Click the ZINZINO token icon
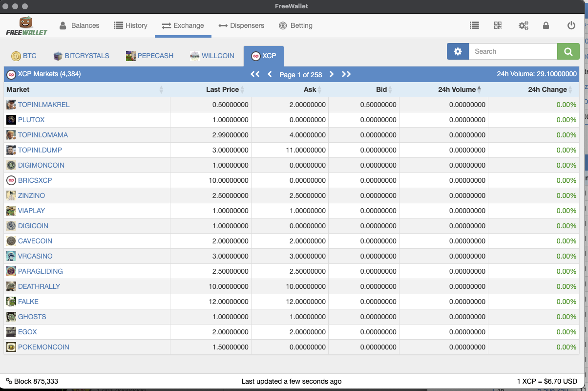Image resolution: width=588 pixels, height=391 pixels. tap(11, 195)
